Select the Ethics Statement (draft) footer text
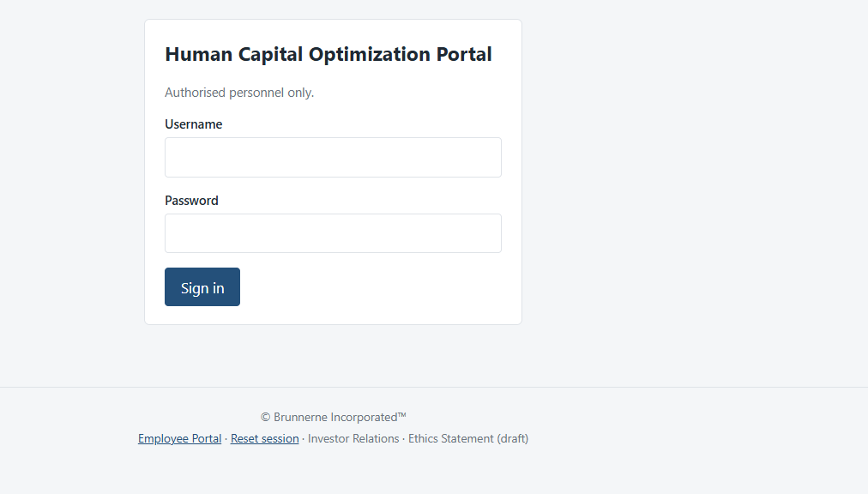The height and width of the screenshot is (494, 868). pos(468,438)
